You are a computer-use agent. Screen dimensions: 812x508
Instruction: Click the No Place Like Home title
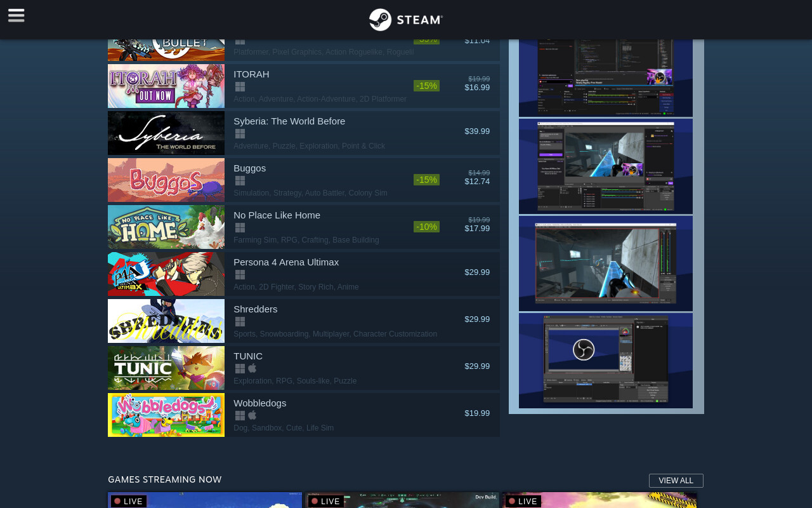[277, 215]
